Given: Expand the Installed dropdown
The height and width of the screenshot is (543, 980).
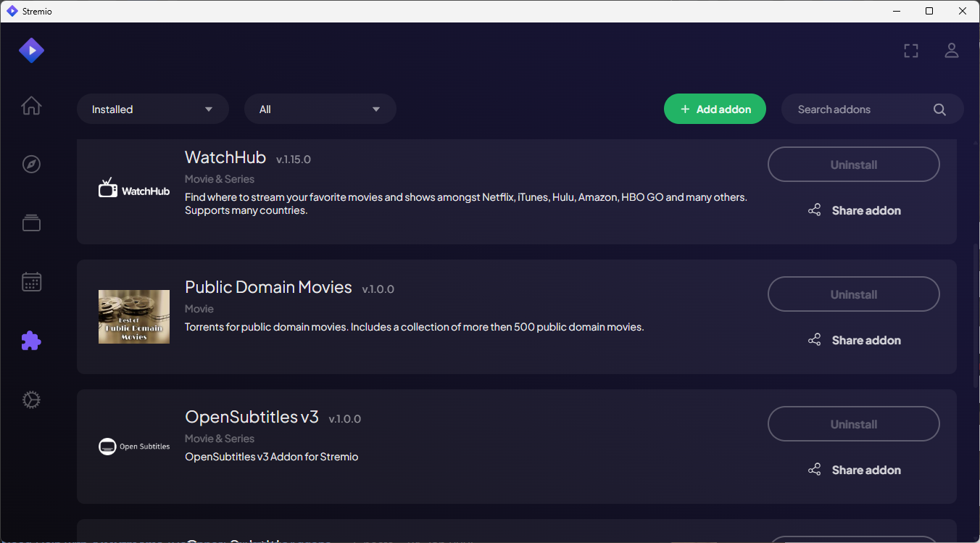Looking at the screenshot, I should point(152,109).
